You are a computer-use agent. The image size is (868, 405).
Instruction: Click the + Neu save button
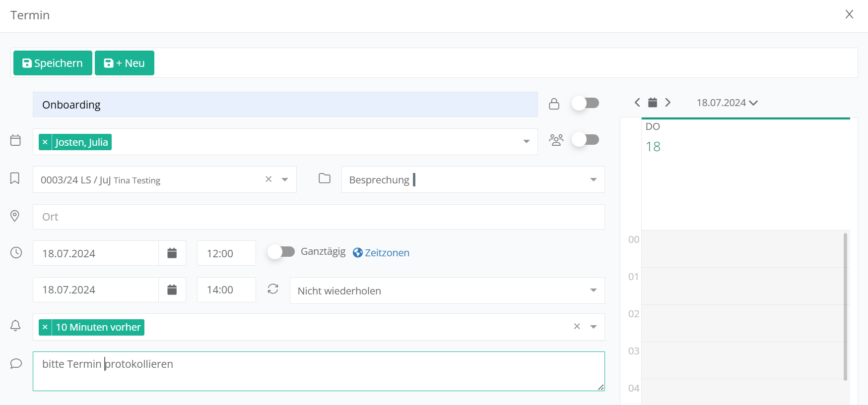125,63
